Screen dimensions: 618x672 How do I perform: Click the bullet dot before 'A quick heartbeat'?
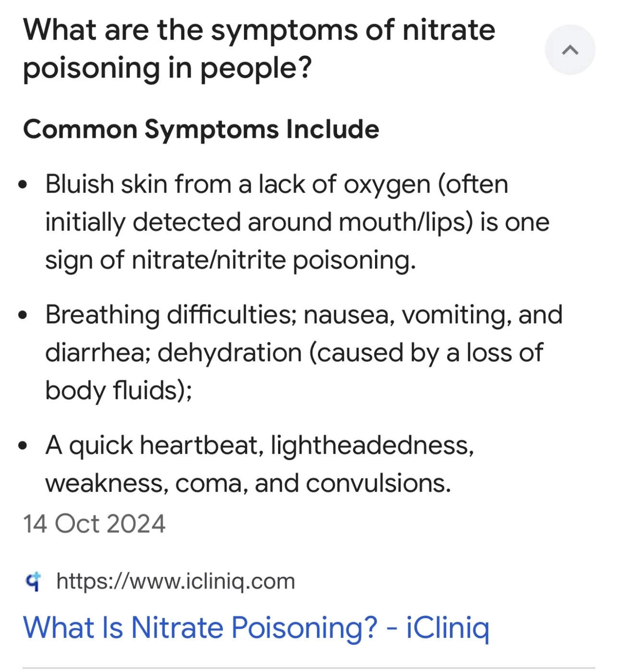tap(23, 446)
